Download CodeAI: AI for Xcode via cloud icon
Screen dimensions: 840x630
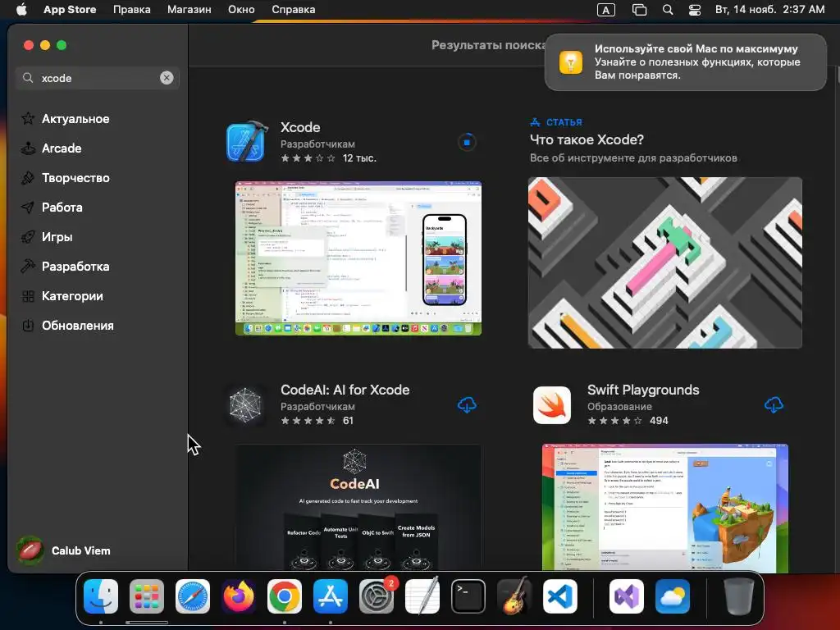point(467,405)
